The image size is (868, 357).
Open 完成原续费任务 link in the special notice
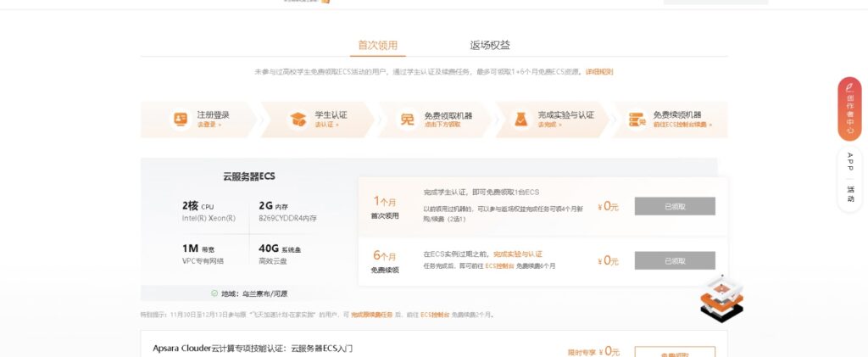point(371,315)
